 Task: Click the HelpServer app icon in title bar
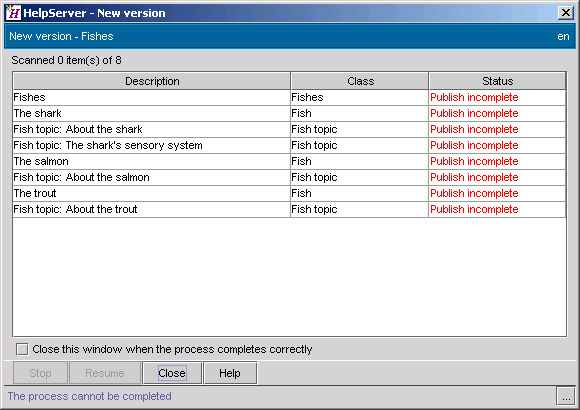click(x=13, y=13)
